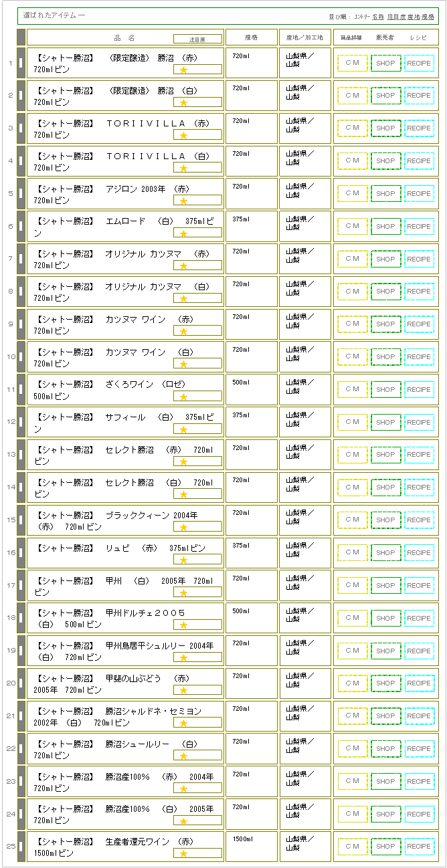Sort the list by 注目度
Viewport: 447px width, 868px height.
click(396, 16)
